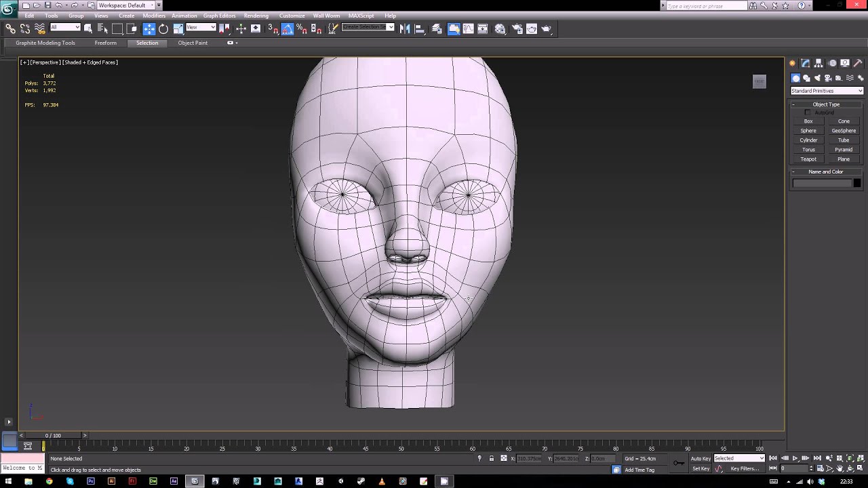
Task: Click the Align tool icon
Action: pos(420,28)
